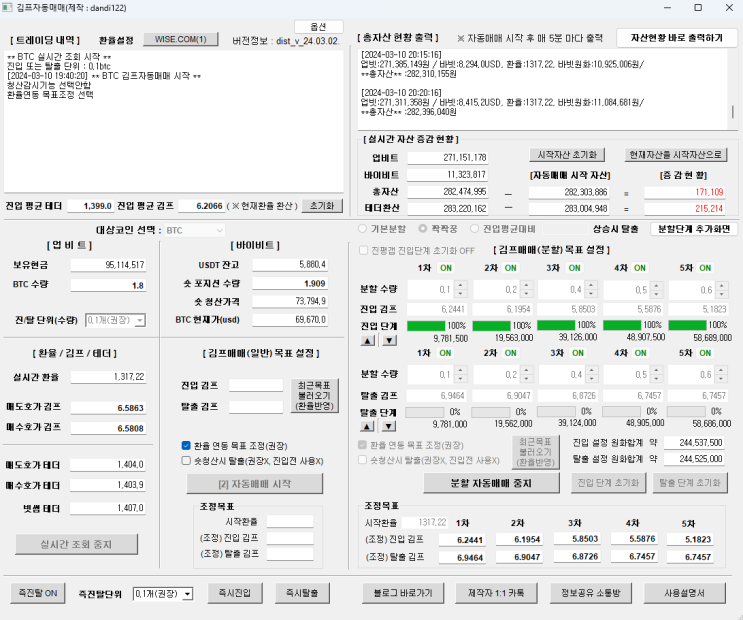Click entry 1차 진입 단계 progress bar
The width and height of the screenshot is (743, 620).
click(426, 326)
